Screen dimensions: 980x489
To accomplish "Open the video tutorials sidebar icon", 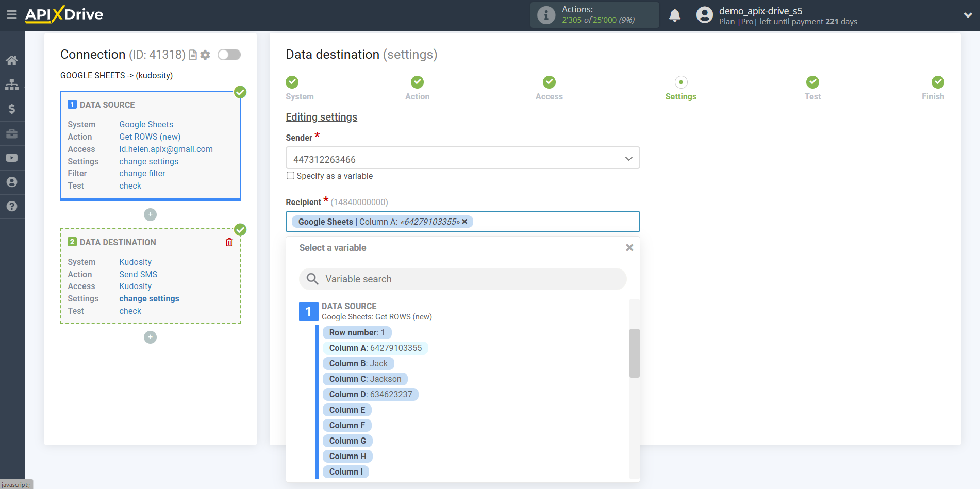I will click(12, 158).
